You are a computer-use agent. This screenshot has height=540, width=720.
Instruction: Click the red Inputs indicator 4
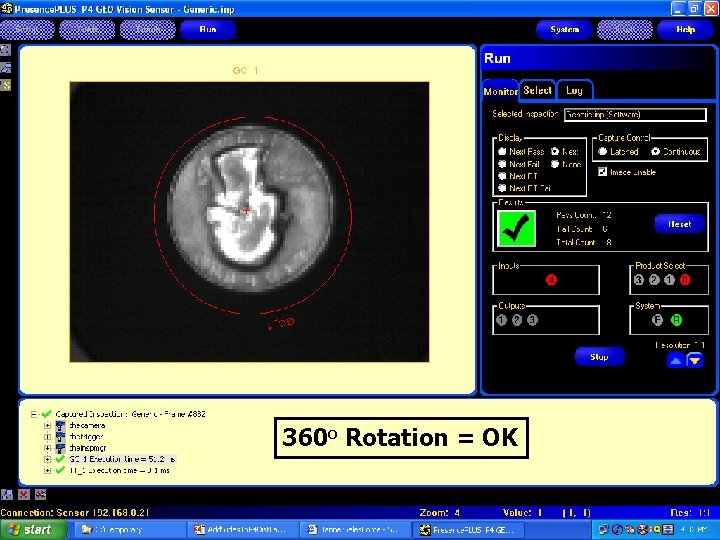551,280
